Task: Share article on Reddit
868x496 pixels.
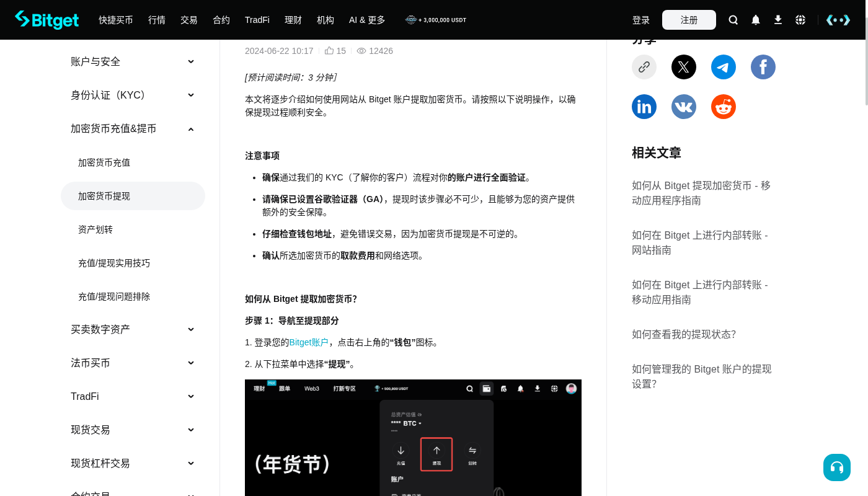Action: 724,107
